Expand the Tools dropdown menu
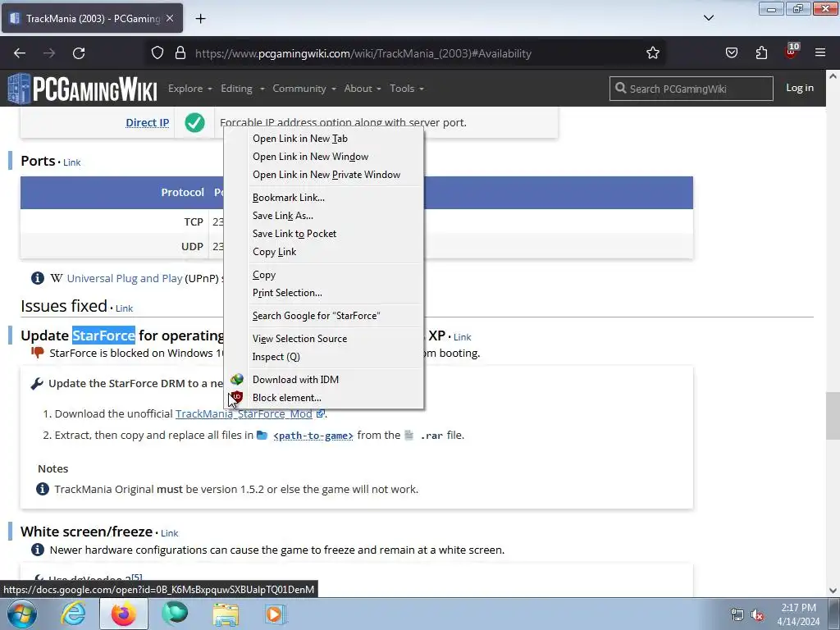 (407, 89)
